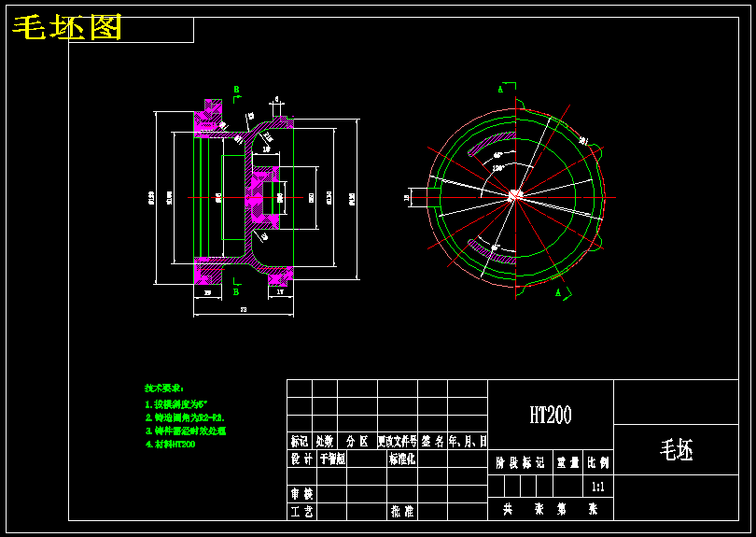The width and height of the screenshot is (756, 537).
Task: Select the center point of the circular view
Action: tap(515, 196)
